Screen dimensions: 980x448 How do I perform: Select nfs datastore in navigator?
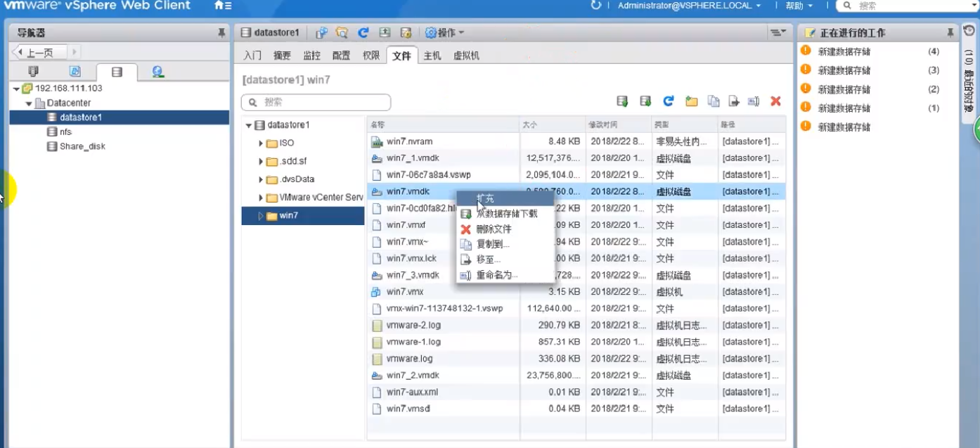(65, 132)
